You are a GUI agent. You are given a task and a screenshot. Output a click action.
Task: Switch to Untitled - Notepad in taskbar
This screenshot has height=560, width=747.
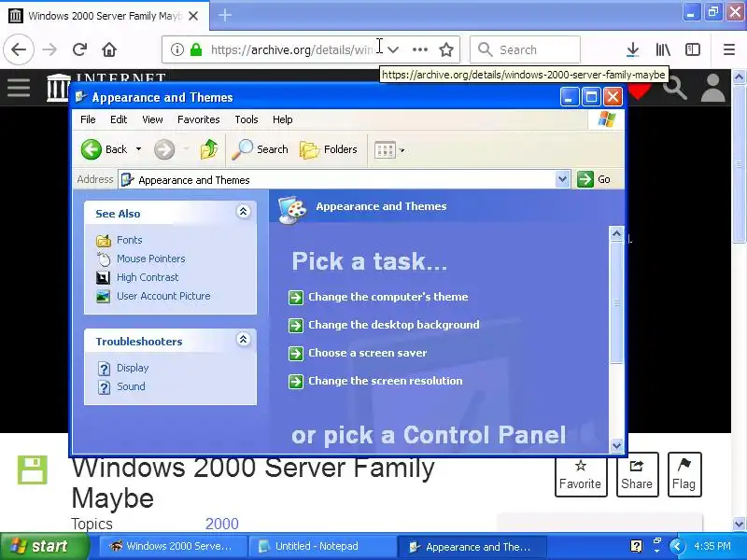322,546
